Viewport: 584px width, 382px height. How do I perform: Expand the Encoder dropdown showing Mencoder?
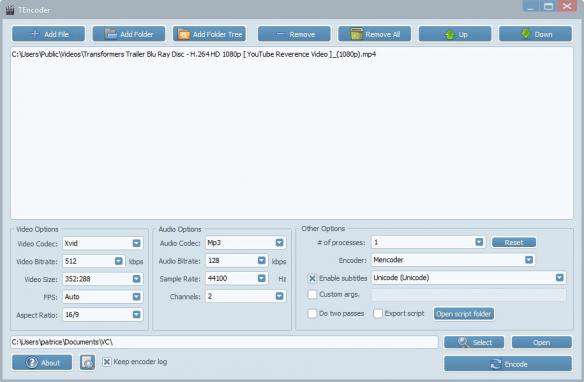click(x=529, y=260)
